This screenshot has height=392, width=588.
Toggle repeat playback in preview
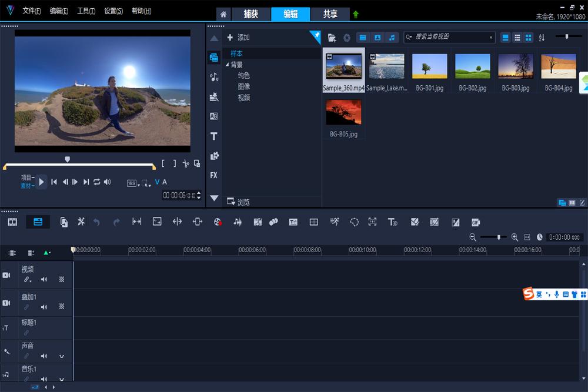pyautogui.click(x=97, y=182)
